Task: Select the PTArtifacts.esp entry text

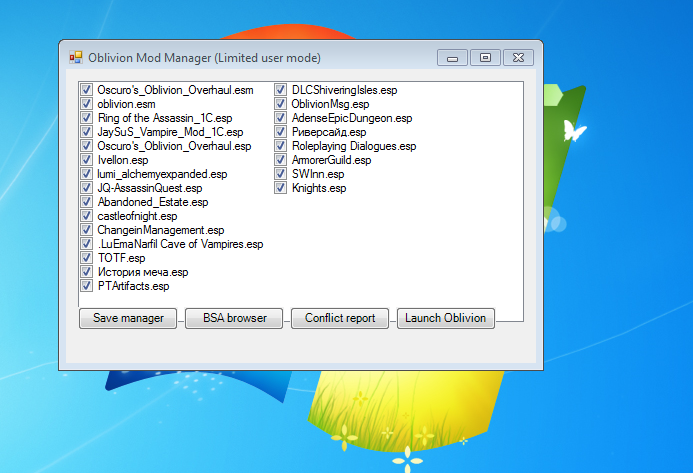Action: pyautogui.click(x=133, y=286)
